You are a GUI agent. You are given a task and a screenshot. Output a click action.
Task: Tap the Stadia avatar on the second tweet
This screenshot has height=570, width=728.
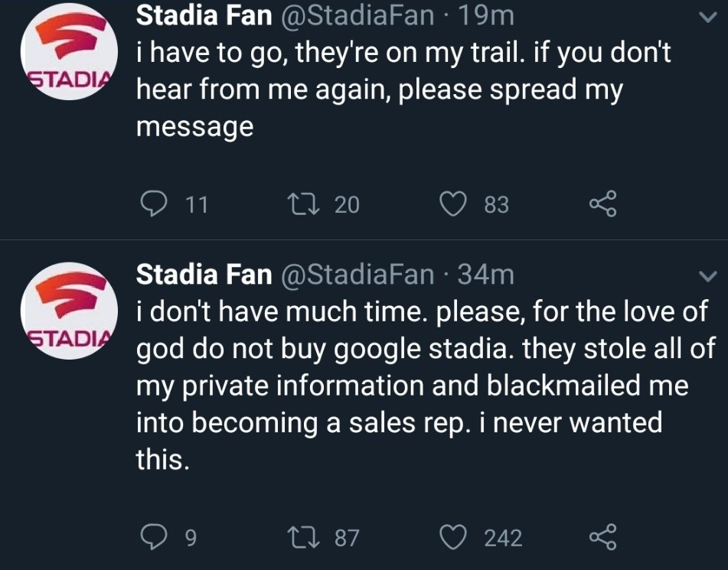pyautogui.click(x=68, y=317)
